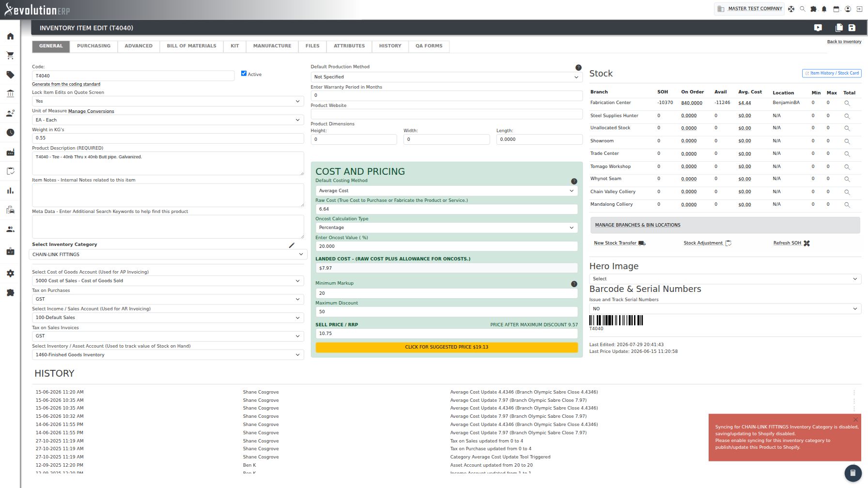Dismiss the red Shopify sync notification

855,419
